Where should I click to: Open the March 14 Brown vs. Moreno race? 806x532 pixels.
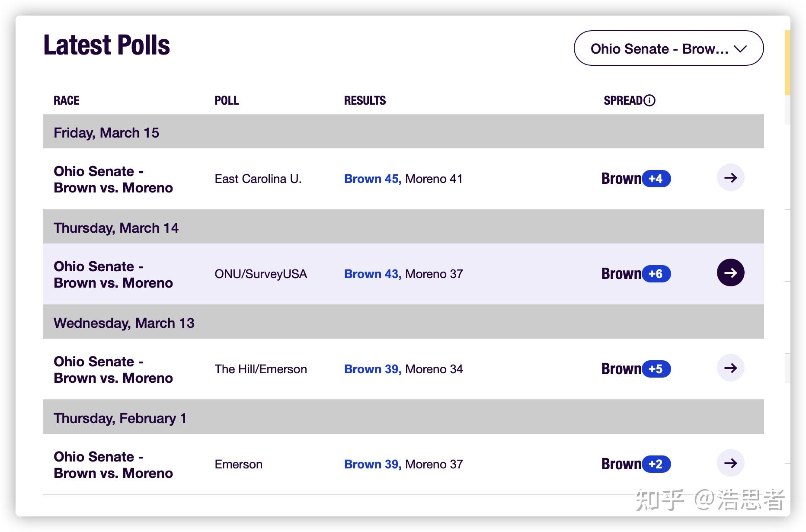(x=113, y=275)
